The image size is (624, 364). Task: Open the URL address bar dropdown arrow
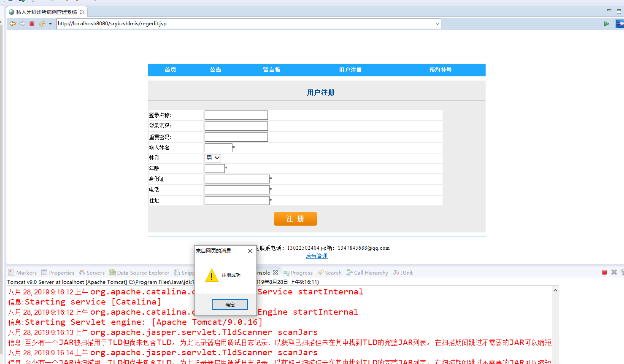(x=438, y=24)
